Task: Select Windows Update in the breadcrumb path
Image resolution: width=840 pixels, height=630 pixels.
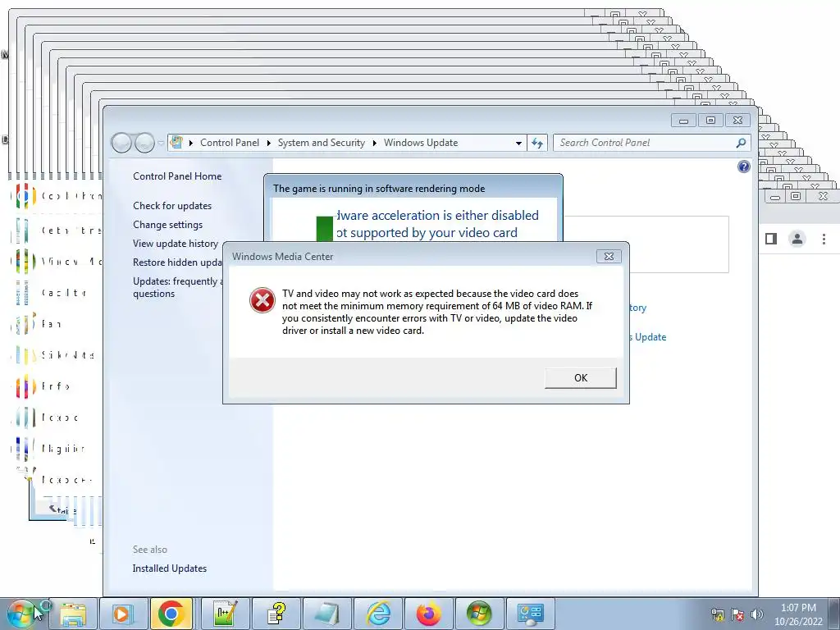Action: (x=421, y=143)
